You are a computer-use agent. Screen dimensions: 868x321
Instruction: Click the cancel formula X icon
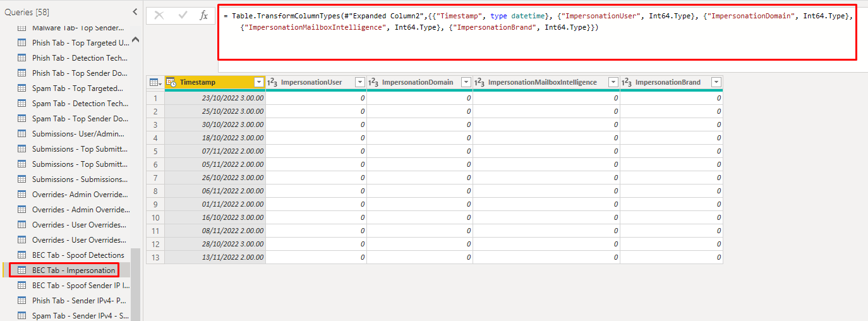[159, 16]
